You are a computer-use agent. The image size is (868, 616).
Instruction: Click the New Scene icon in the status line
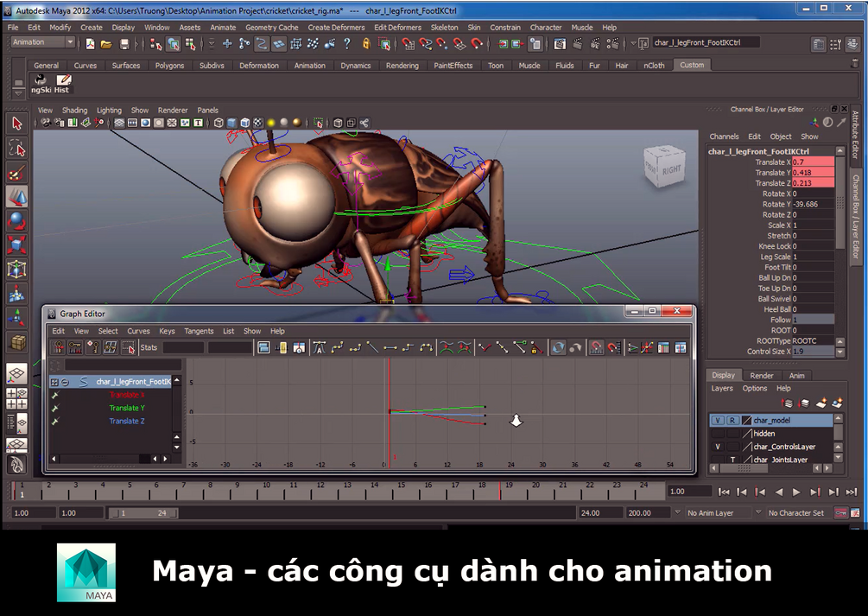(x=90, y=44)
